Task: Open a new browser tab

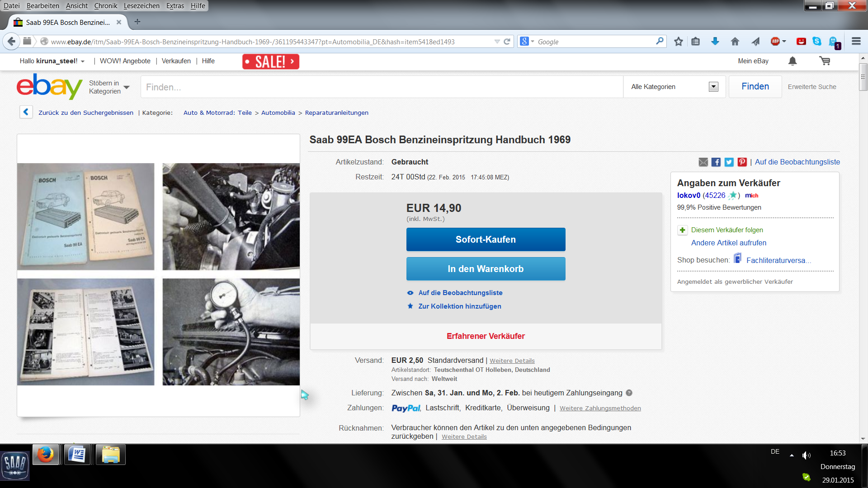Action: coord(137,22)
